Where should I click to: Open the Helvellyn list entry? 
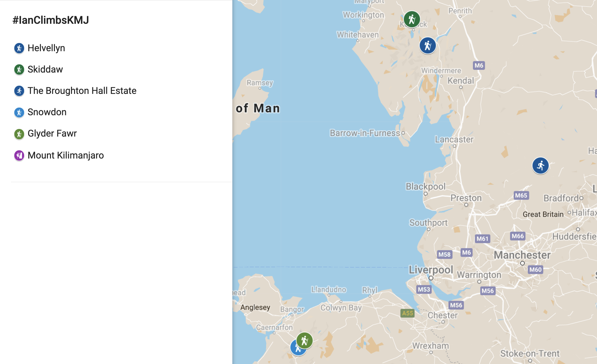46,48
